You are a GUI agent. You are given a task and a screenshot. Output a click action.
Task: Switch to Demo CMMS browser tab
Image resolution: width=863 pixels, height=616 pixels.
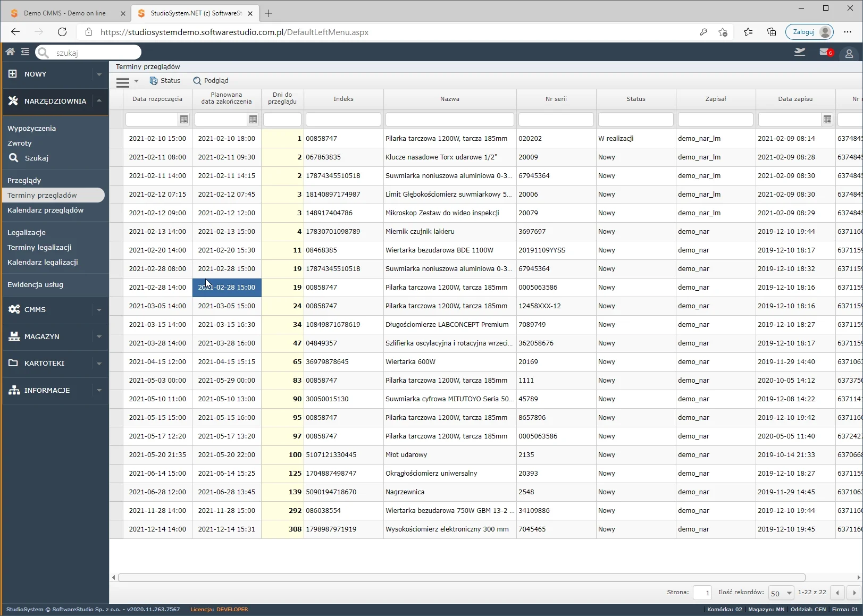pyautogui.click(x=65, y=13)
